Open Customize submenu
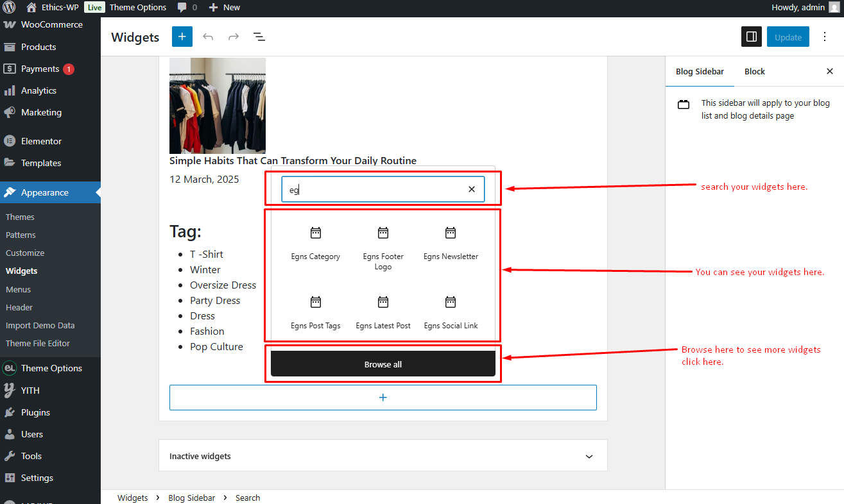844x504 pixels. [25, 253]
